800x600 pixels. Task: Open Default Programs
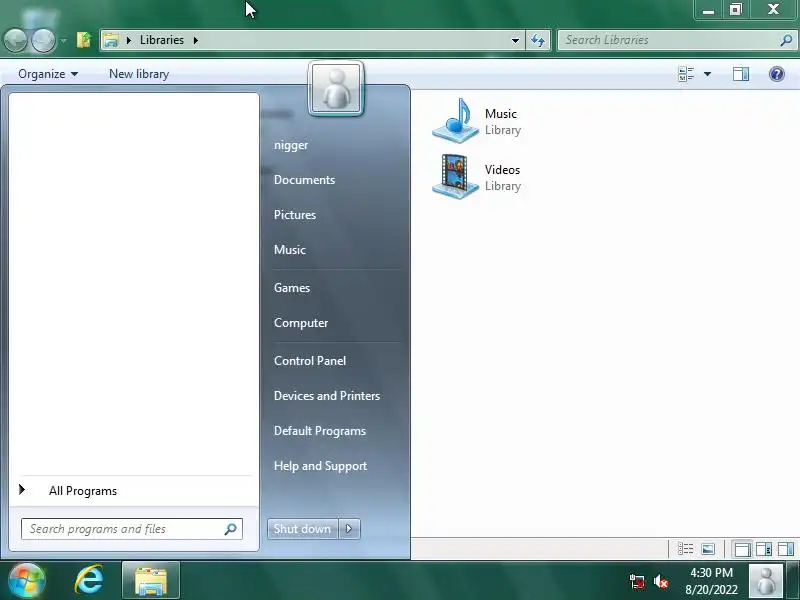(x=319, y=431)
